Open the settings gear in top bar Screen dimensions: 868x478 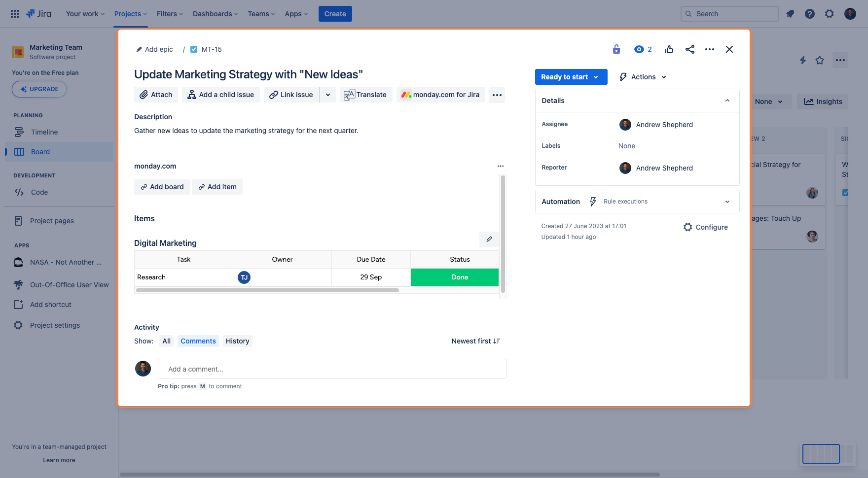pyautogui.click(x=830, y=14)
